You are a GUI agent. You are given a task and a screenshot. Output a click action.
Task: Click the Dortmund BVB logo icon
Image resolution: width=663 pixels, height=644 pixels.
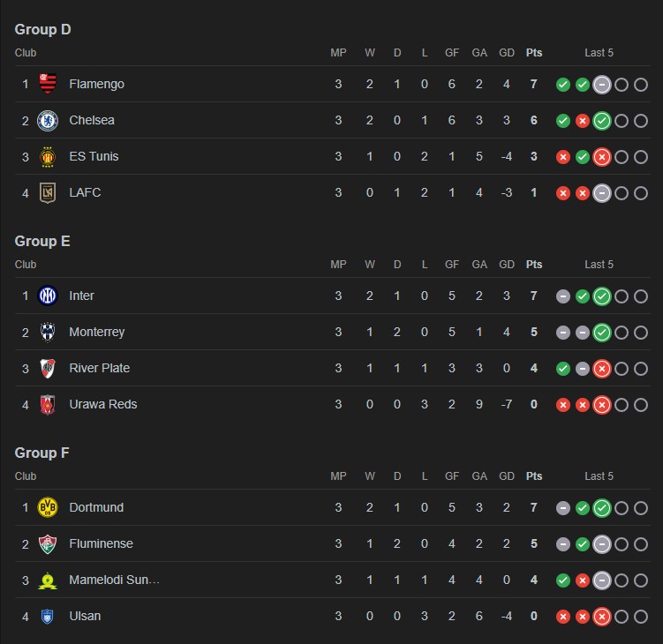[x=48, y=508]
